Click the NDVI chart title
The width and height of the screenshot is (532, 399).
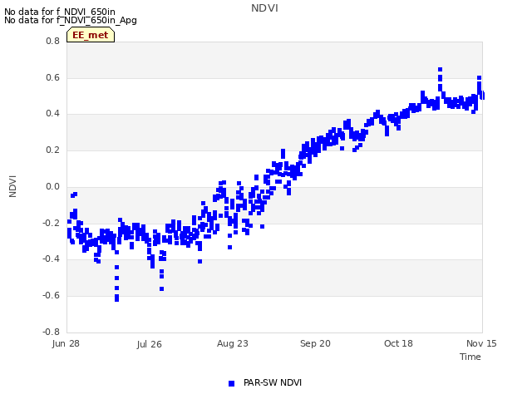click(x=264, y=8)
